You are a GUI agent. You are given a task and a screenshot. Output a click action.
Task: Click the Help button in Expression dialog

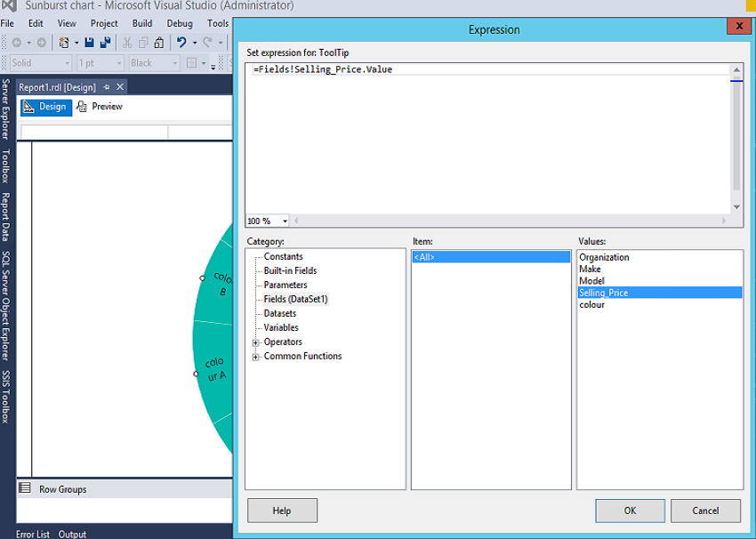tap(282, 511)
